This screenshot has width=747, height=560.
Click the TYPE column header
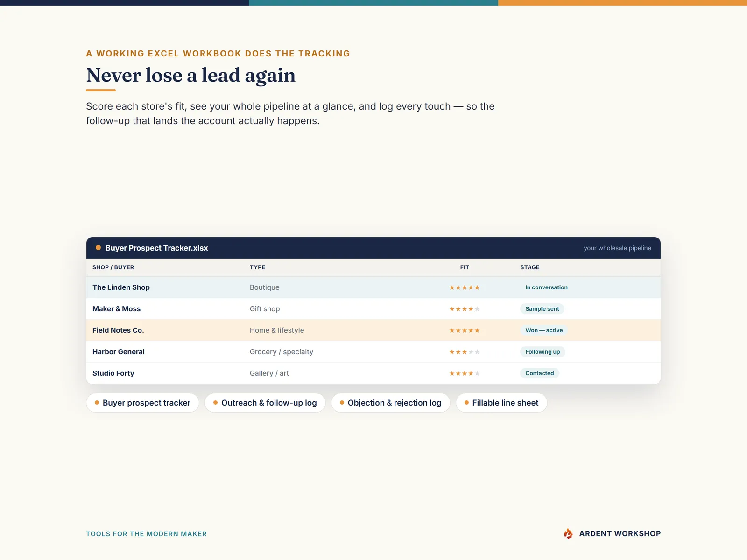coord(257,267)
